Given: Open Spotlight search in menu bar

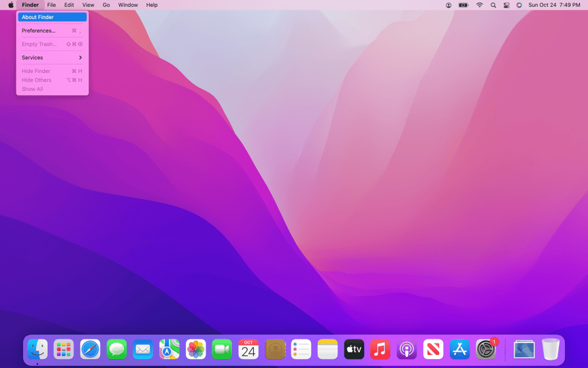Looking at the screenshot, I should 493,5.
